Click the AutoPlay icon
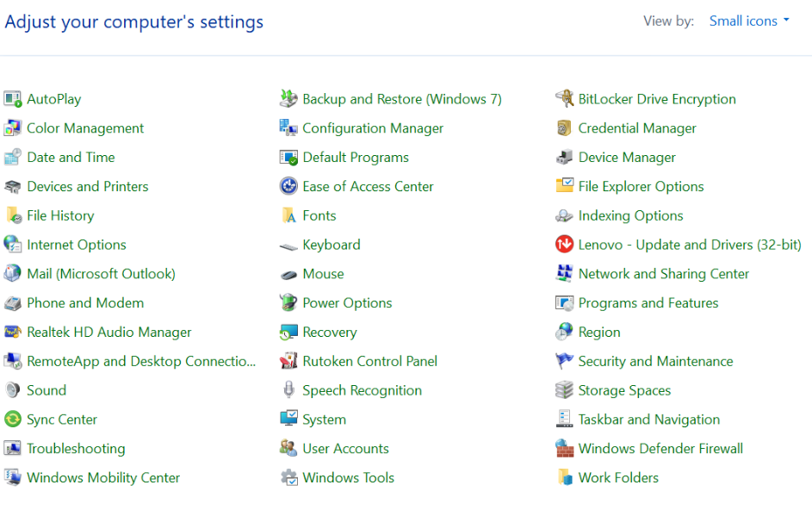812x510 pixels. (x=12, y=99)
